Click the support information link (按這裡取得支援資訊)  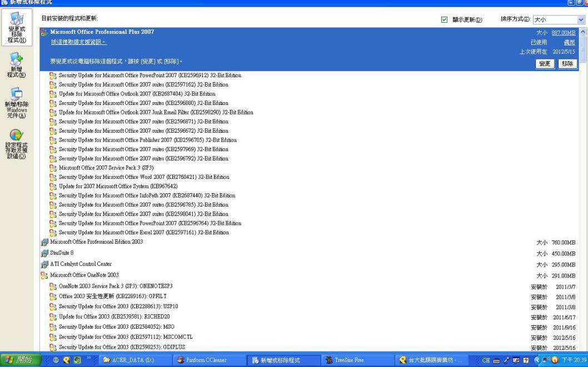click(x=79, y=42)
